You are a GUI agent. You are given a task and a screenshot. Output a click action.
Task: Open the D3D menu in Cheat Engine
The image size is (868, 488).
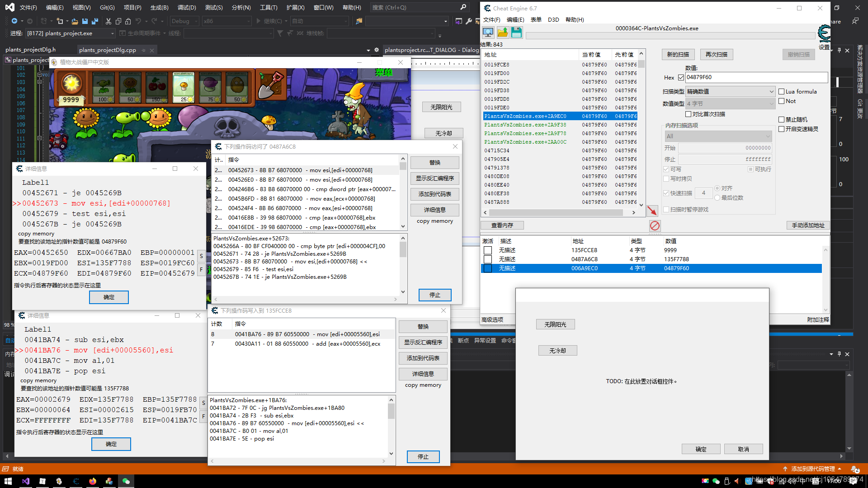click(x=553, y=20)
